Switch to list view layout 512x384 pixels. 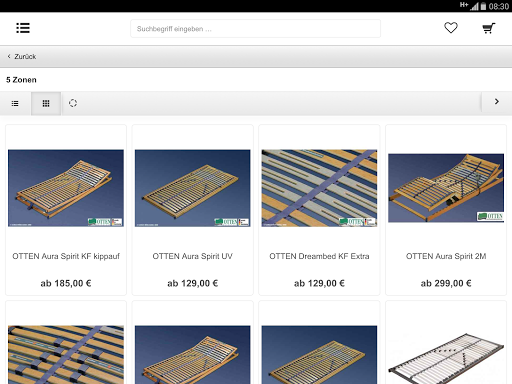pyautogui.click(x=15, y=103)
